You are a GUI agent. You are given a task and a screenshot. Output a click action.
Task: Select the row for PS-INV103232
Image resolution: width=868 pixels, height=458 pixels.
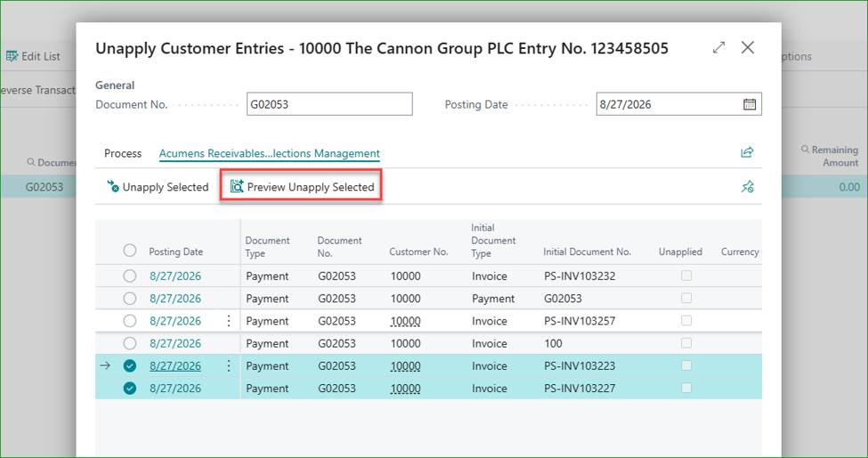(130, 275)
